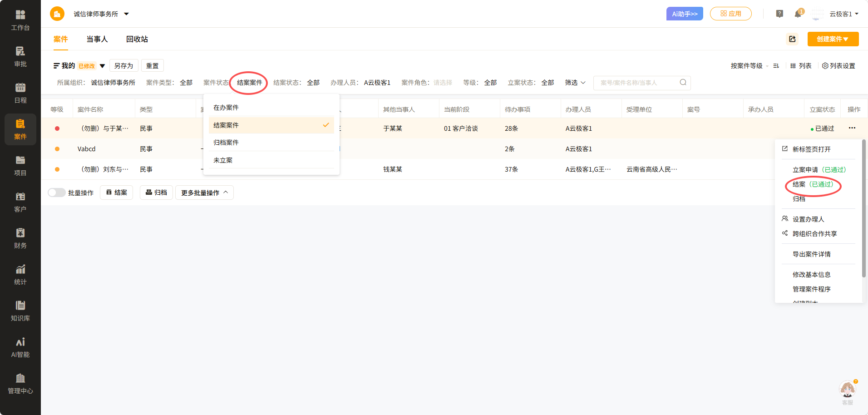
Task: Click the help question mark icon
Action: coord(779,14)
